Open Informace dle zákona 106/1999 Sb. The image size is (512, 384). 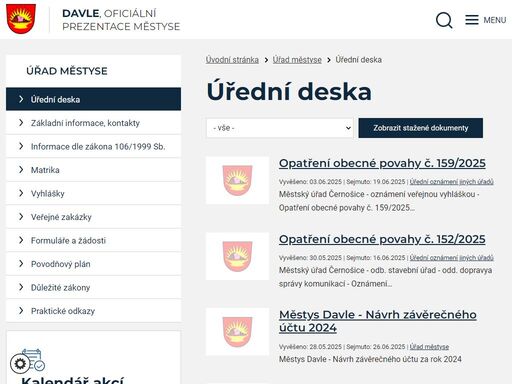[x=93, y=146]
